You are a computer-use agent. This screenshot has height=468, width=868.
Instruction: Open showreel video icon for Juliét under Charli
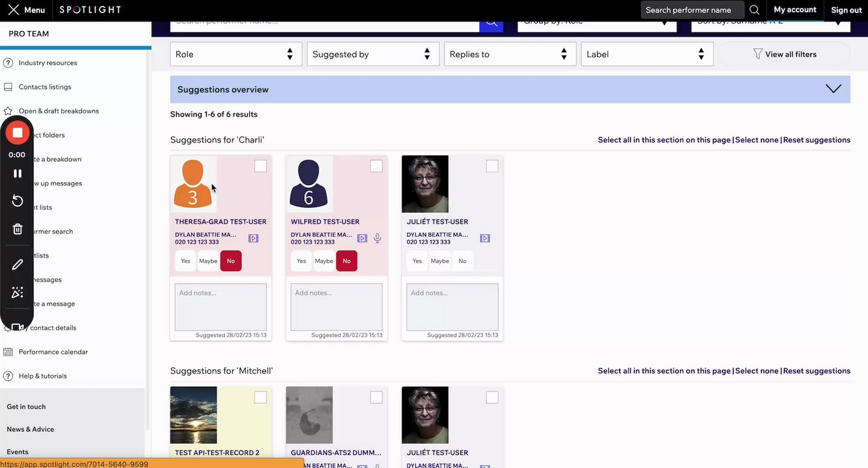pyautogui.click(x=485, y=239)
